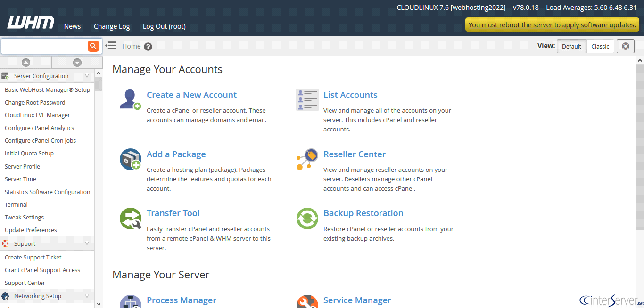Open the List Accounts icon
Screen dimensions: 644x308
(x=307, y=100)
